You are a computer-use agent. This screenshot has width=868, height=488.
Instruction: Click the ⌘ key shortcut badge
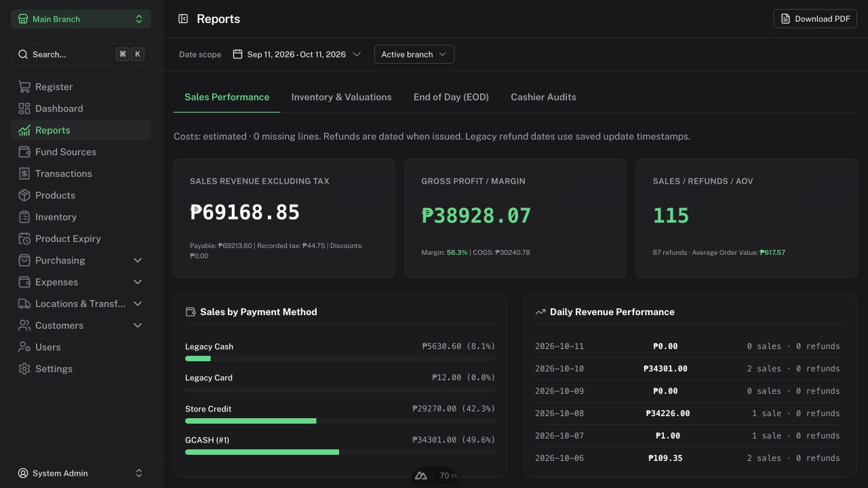pos(123,54)
